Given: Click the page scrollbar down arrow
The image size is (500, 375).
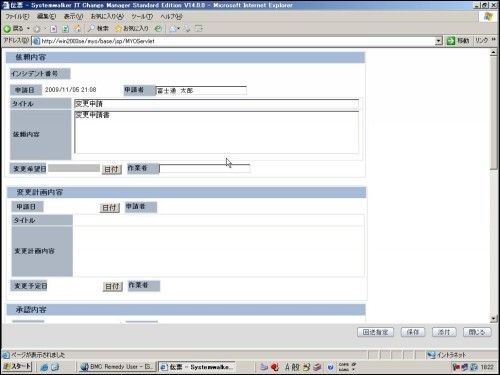Looking at the screenshot, I should 494,319.
